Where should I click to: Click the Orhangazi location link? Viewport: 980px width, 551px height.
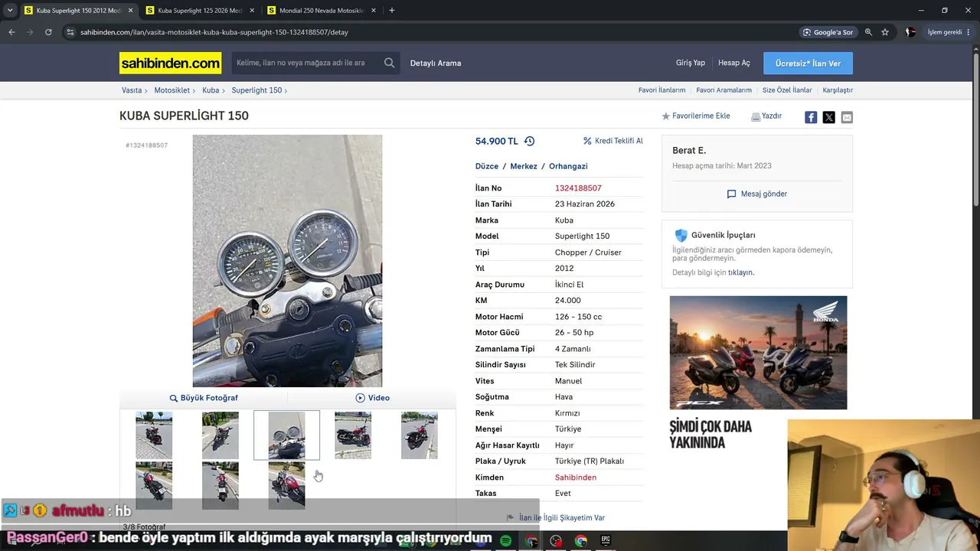(x=568, y=166)
